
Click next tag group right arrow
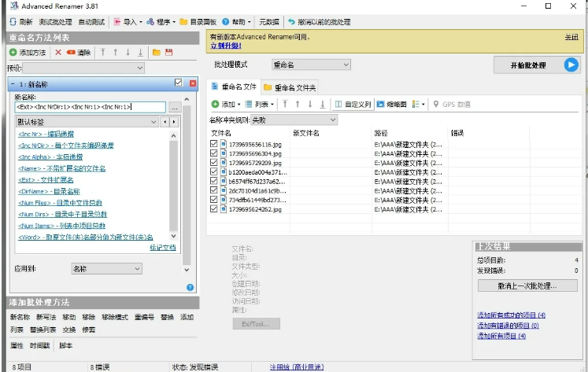(x=174, y=122)
